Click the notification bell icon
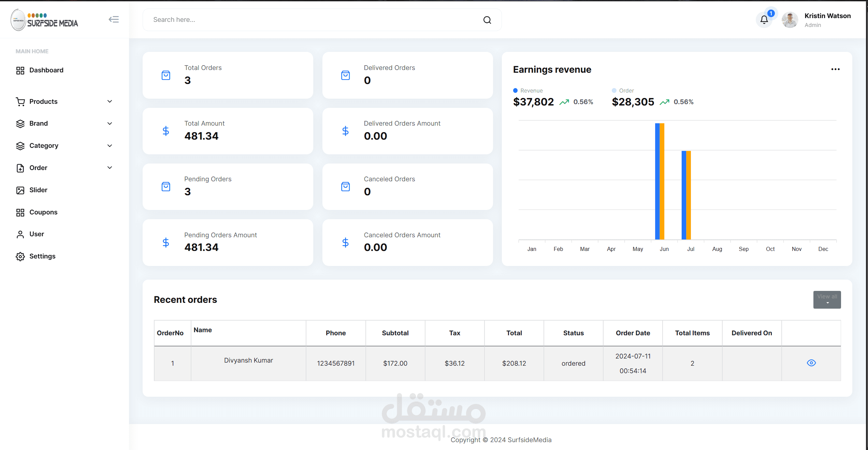Image resolution: width=868 pixels, height=450 pixels. (x=764, y=19)
